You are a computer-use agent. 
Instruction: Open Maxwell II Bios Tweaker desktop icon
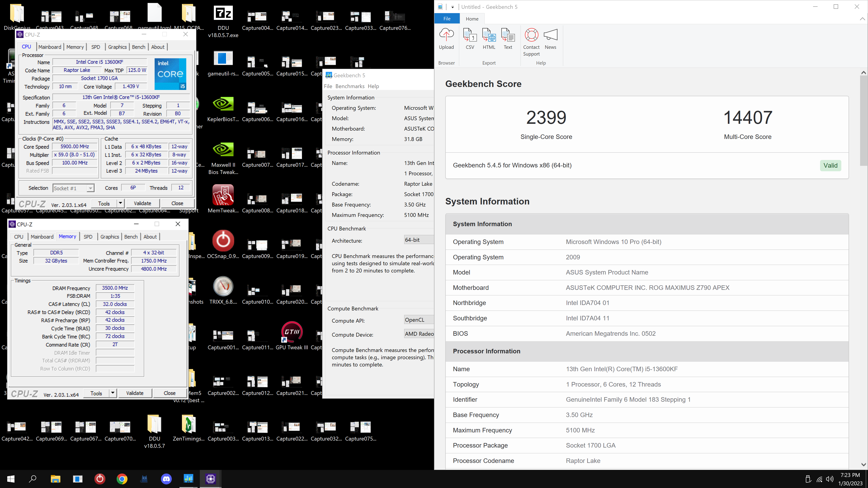tap(223, 158)
